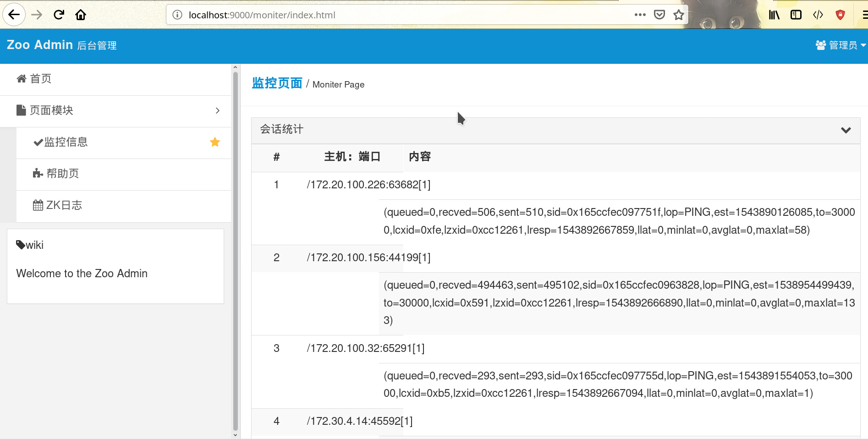Save page to Pocket icon
Image resolution: width=868 pixels, height=439 pixels.
point(659,15)
